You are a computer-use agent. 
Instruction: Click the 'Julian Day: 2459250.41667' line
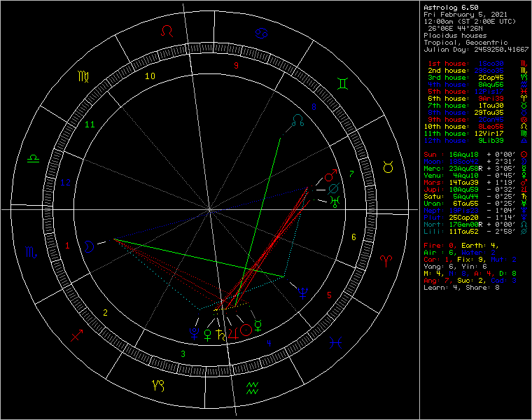pyautogui.click(x=476, y=50)
